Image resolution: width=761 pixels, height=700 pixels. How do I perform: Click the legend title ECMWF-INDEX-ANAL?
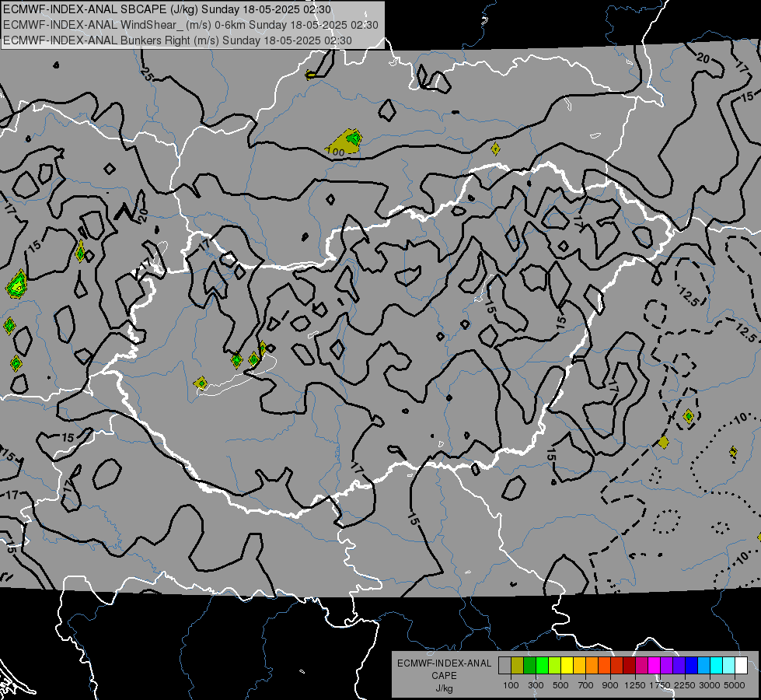coord(444,663)
